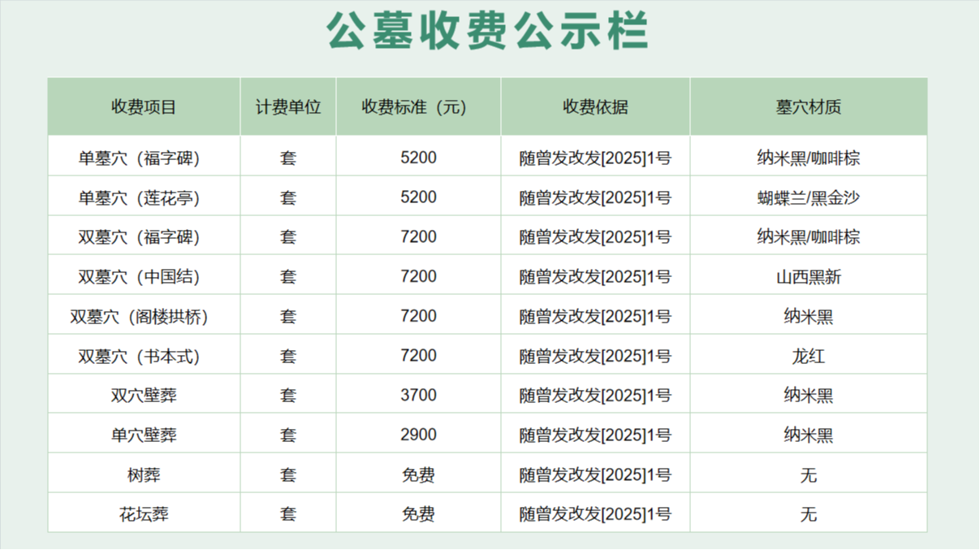This screenshot has height=550, width=980.
Task: Click unit 套 in 双穴壁葬 row
Action: [x=288, y=394]
